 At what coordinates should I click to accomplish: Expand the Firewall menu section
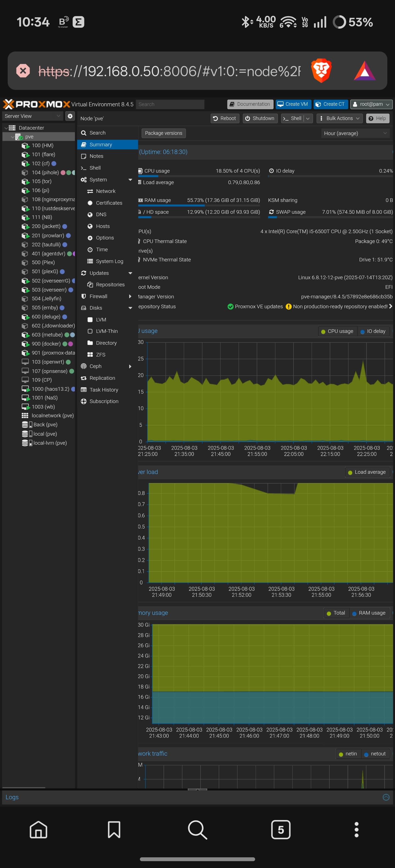coord(130,296)
